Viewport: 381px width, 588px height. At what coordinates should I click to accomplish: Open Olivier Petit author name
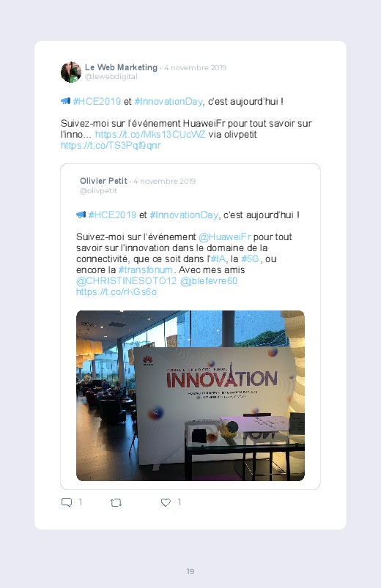coord(103,181)
